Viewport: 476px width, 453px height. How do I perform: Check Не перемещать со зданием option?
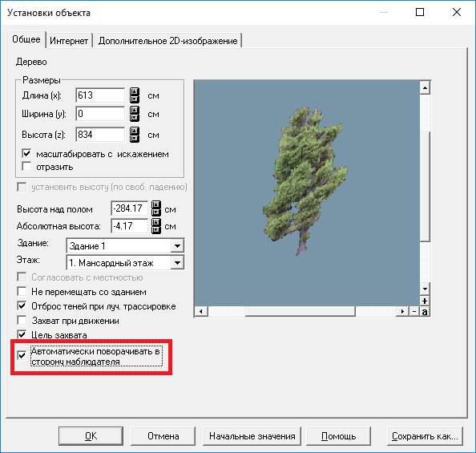pos(22,291)
